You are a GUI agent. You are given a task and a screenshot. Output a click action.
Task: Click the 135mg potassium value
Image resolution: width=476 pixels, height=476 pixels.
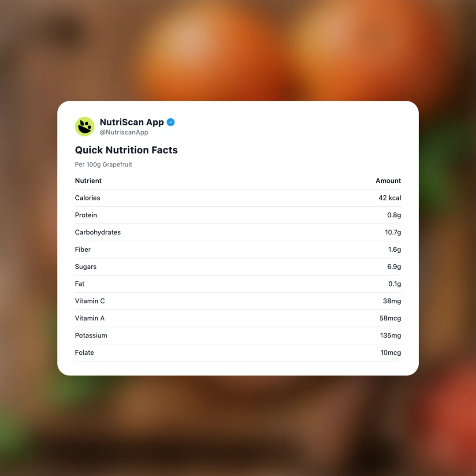click(x=390, y=335)
